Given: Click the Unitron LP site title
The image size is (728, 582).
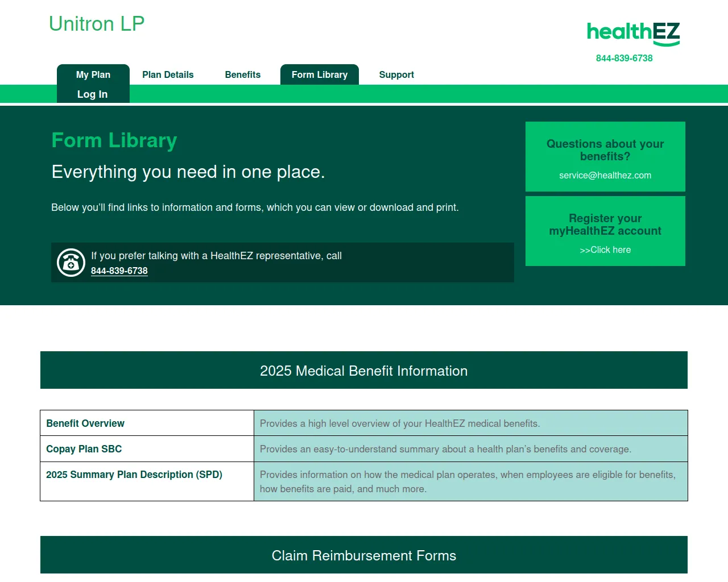Looking at the screenshot, I should click(97, 24).
